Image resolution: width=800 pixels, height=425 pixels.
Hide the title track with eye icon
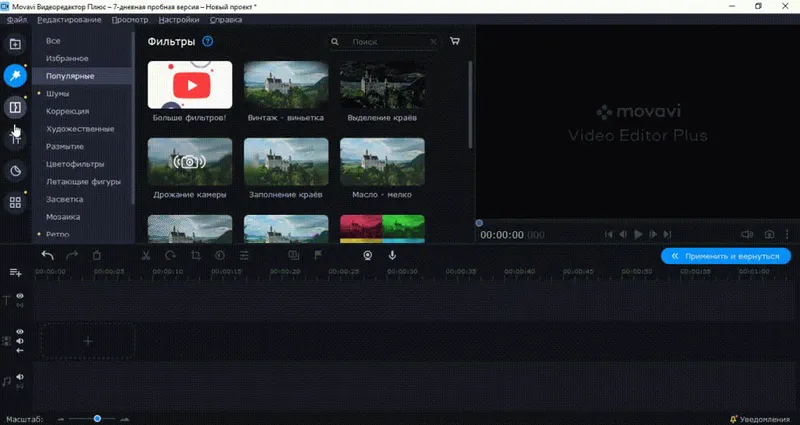pos(20,296)
